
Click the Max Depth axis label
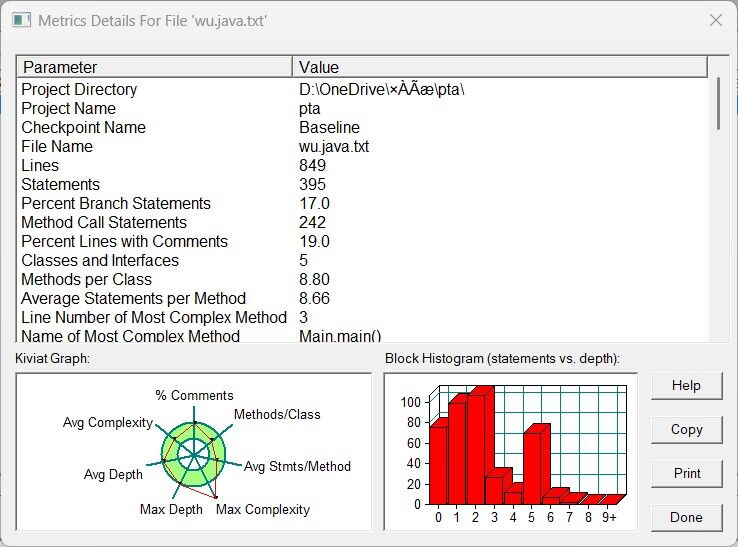171,509
